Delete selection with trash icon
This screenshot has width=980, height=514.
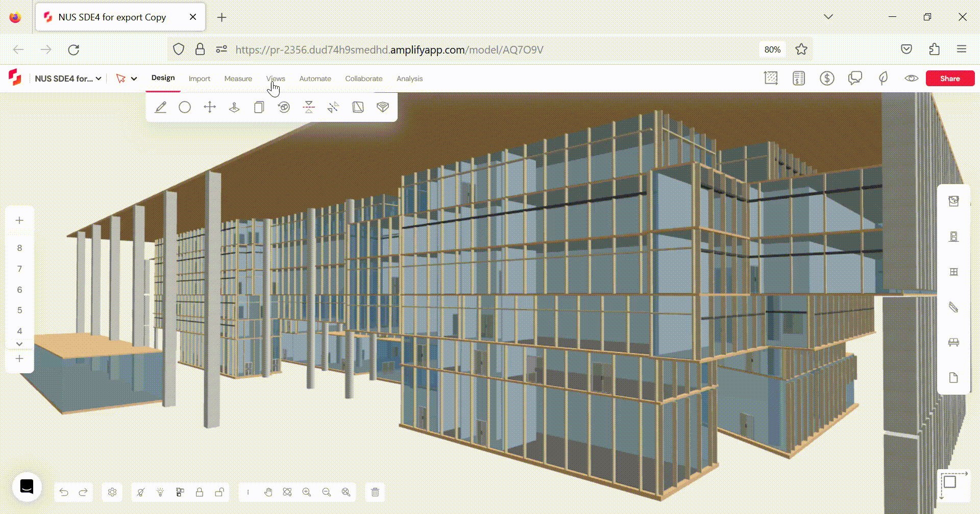pos(375,492)
